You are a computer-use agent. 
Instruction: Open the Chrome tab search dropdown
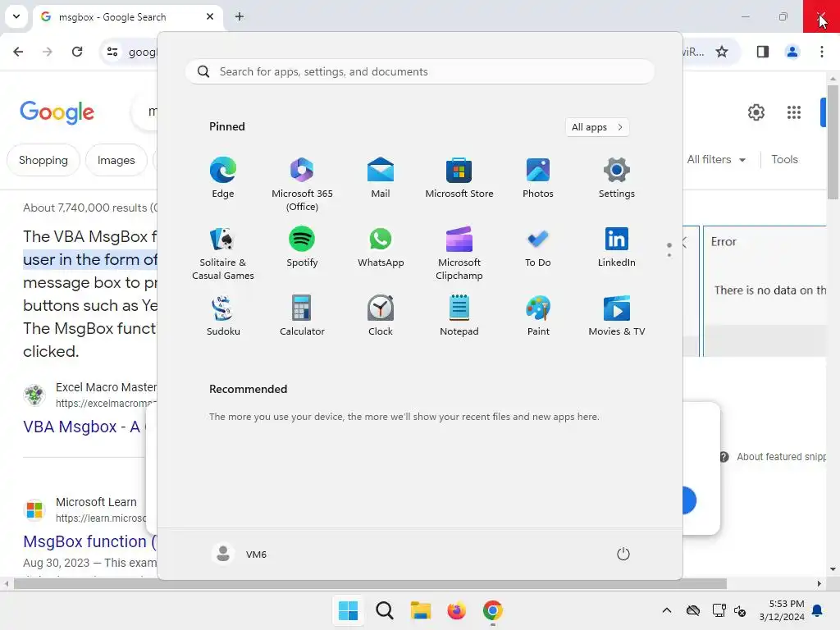pyautogui.click(x=16, y=16)
